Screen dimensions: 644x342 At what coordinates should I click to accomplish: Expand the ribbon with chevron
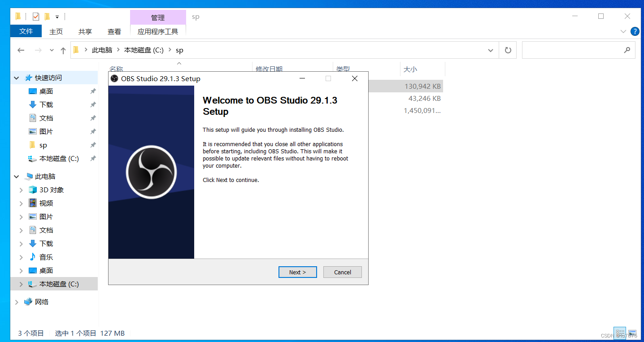(x=623, y=31)
